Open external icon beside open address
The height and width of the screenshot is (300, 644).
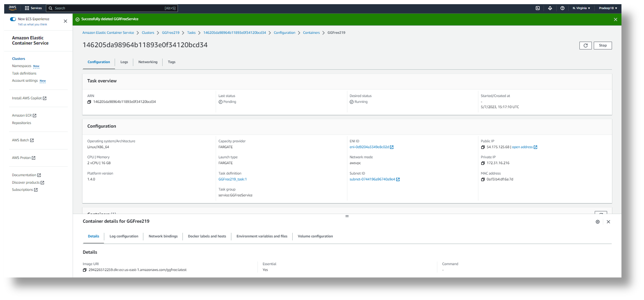[x=535, y=147]
